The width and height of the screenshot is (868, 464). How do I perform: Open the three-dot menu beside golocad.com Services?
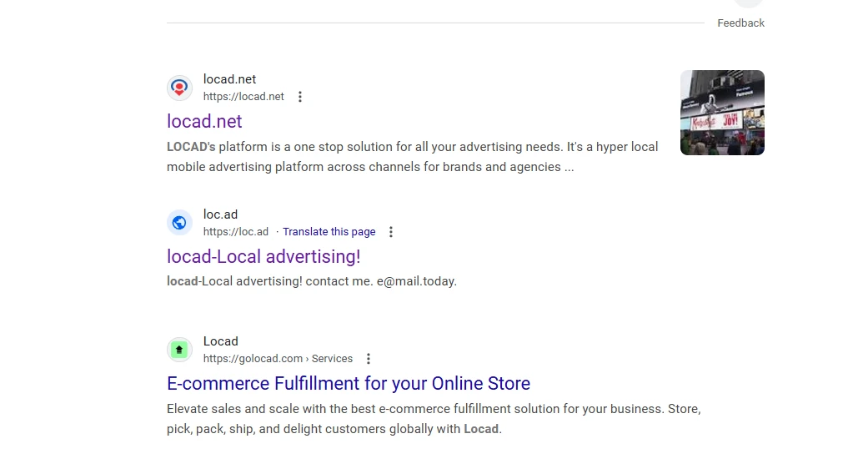(369, 359)
